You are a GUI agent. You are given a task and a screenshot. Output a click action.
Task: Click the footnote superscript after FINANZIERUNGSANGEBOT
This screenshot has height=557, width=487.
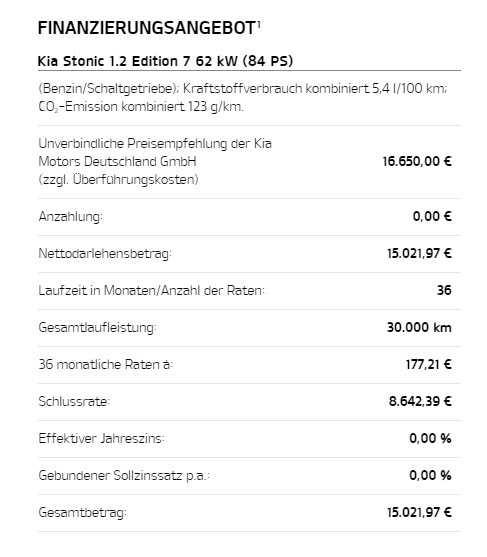[x=259, y=24]
